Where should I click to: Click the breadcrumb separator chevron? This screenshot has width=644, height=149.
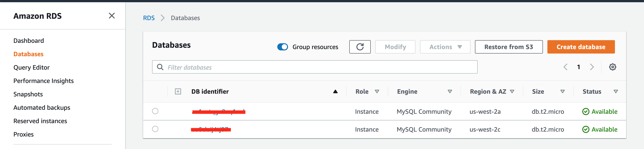tap(163, 18)
